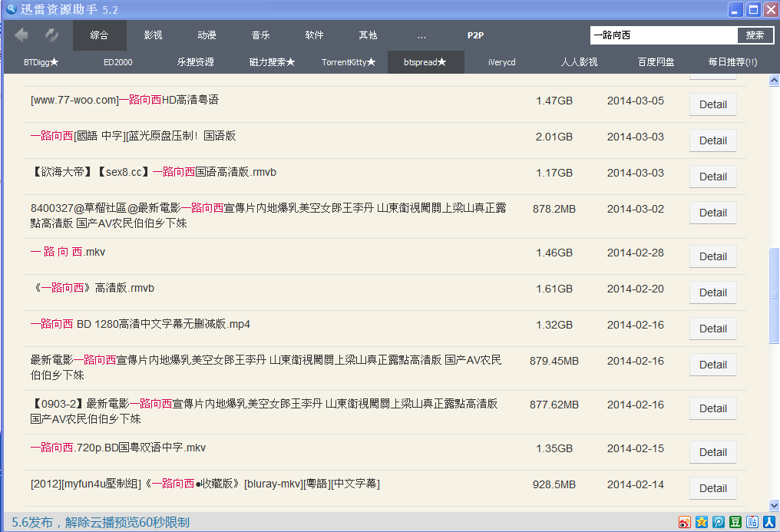Click result title 一 路 向 西.mkv
Image resolution: width=780 pixels, height=532 pixels.
68,252
